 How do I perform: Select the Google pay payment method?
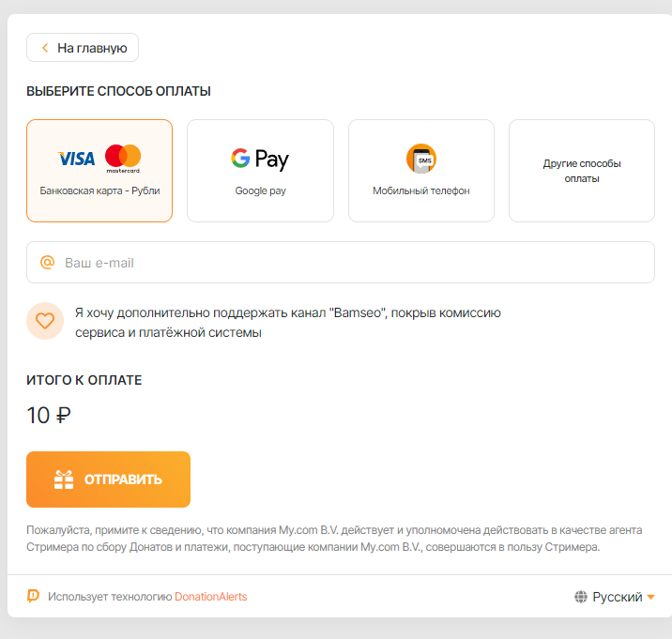click(x=260, y=171)
